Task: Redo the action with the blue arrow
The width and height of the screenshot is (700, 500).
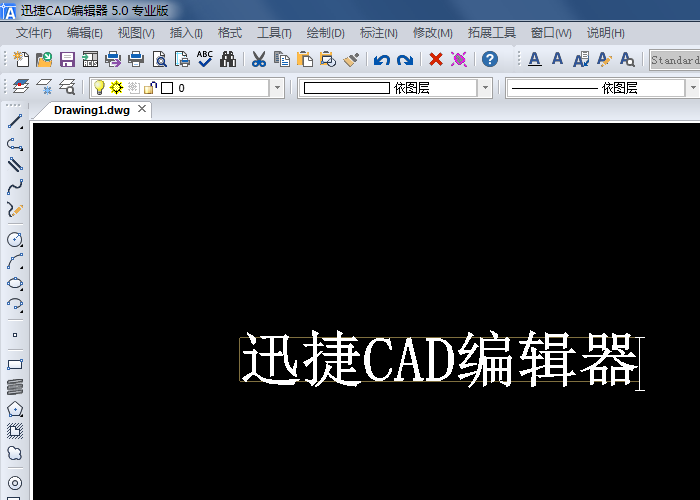Action: [x=405, y=60]
